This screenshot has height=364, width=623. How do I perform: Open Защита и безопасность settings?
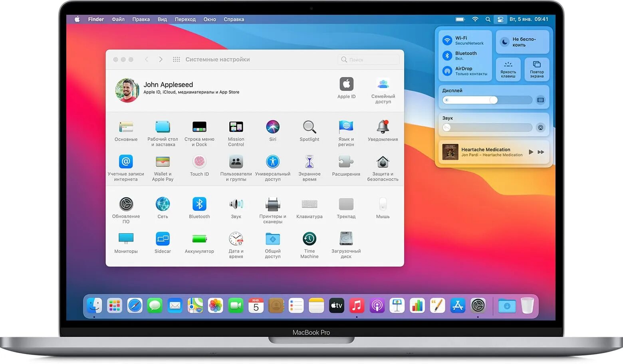pos(383,162)
